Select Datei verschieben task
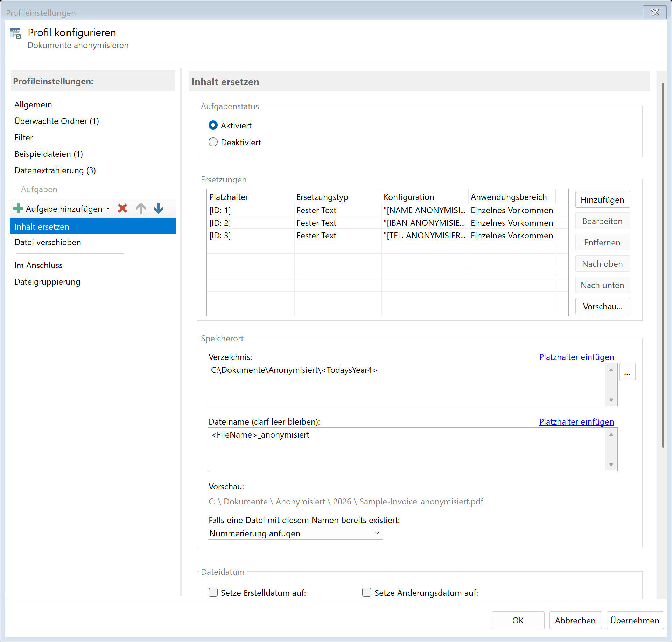 pyautogui.click(x=48, y=242)
